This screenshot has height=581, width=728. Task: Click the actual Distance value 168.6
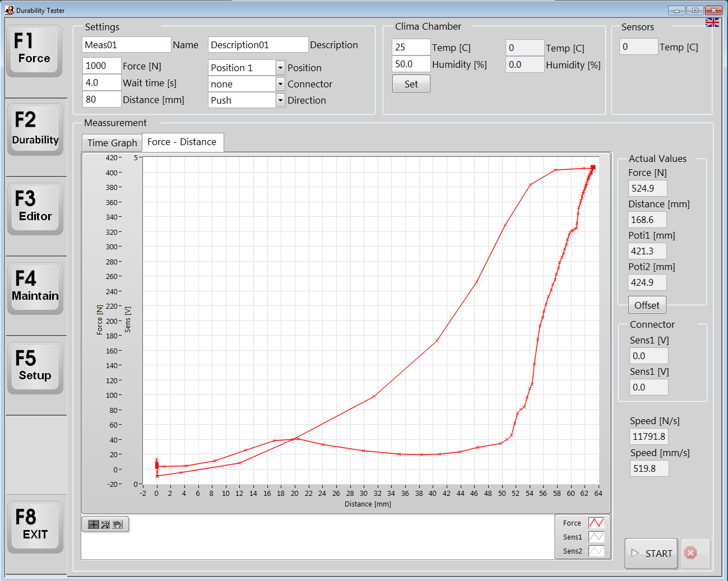[648, 220]
